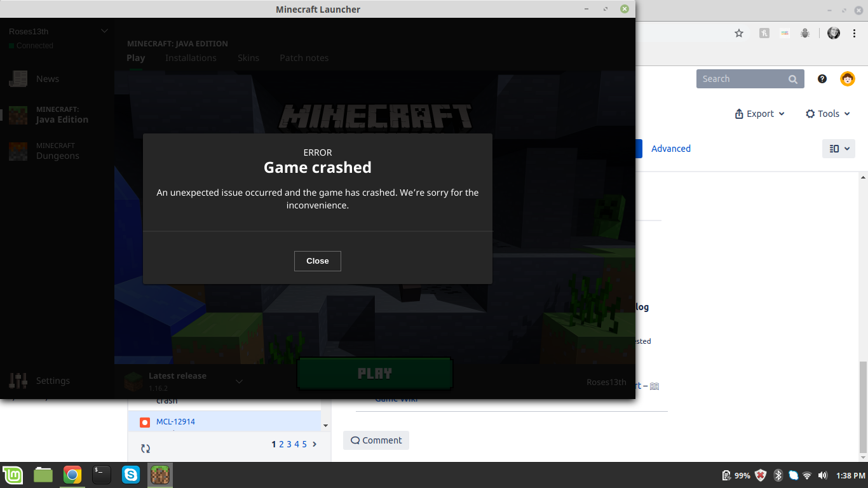Maximize the Minecraft Launcher window
The height and width of the screenshot is (488, 868).
[x=606, y=9]
